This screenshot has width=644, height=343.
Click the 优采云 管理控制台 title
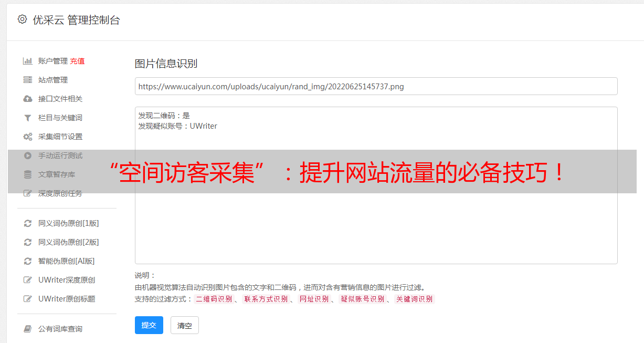[76, 20]
